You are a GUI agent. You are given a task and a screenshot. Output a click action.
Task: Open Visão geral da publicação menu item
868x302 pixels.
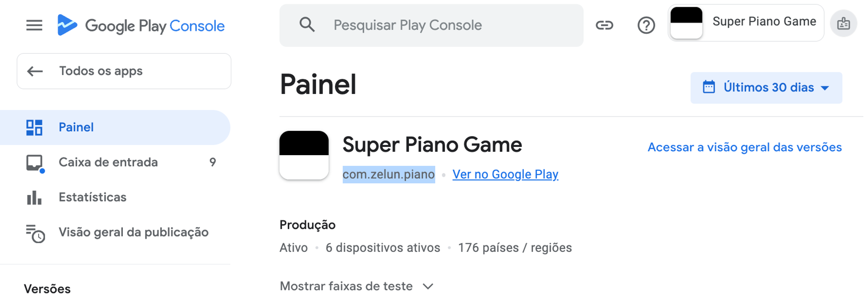coord(133,232)
